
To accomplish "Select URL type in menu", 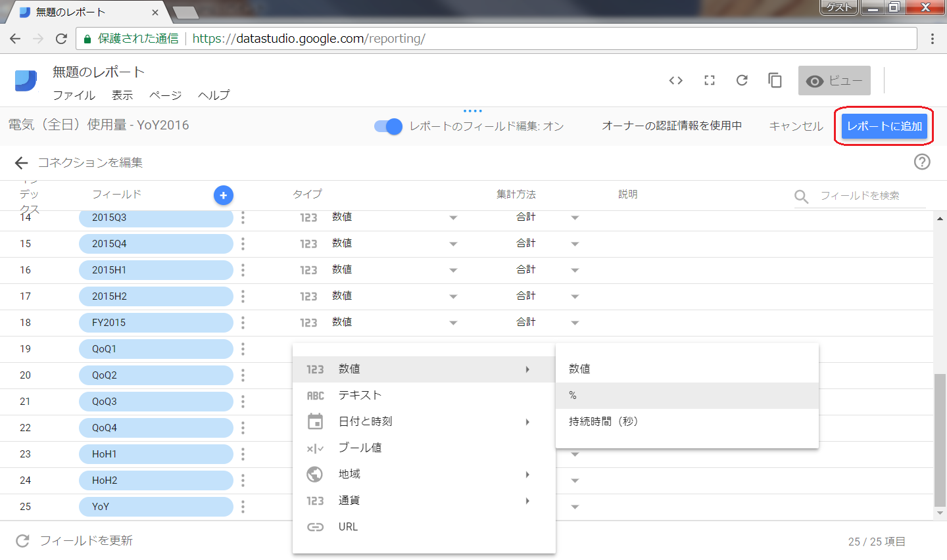I will [x=424, y=527].
